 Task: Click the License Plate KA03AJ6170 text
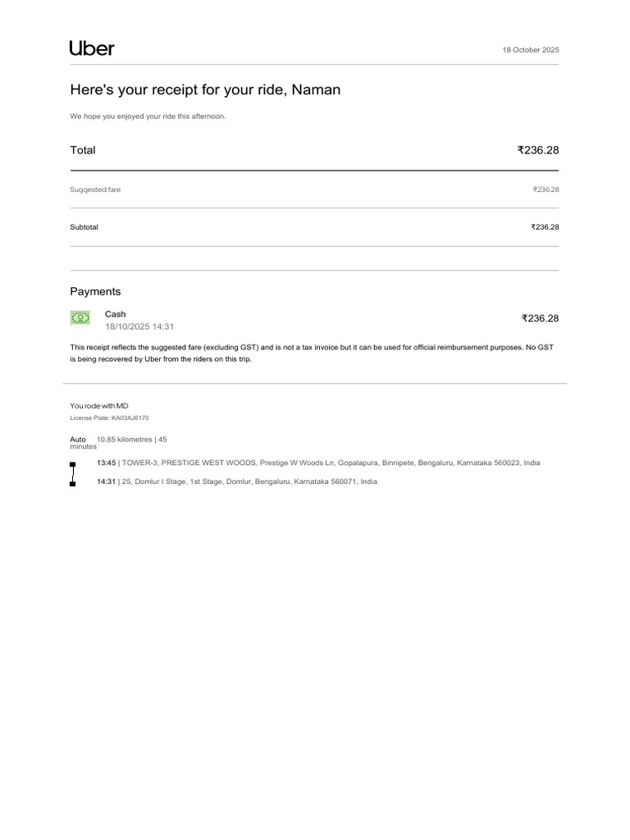(109, 418)
